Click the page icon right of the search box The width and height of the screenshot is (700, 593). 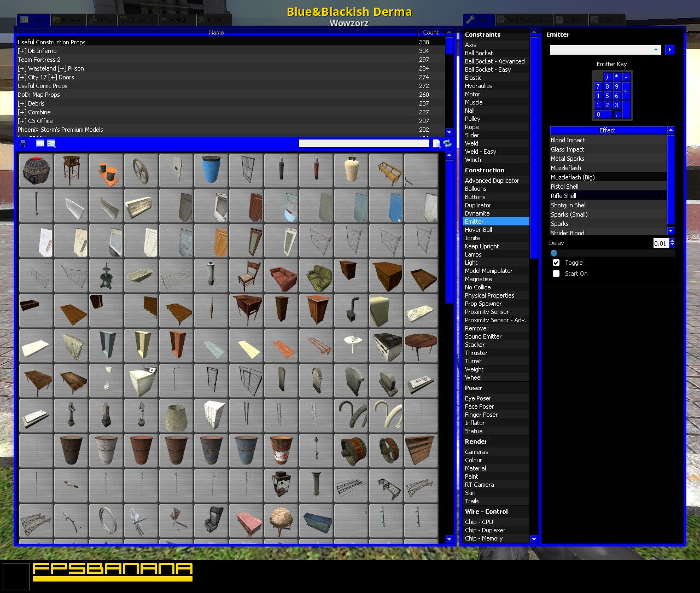436,143
